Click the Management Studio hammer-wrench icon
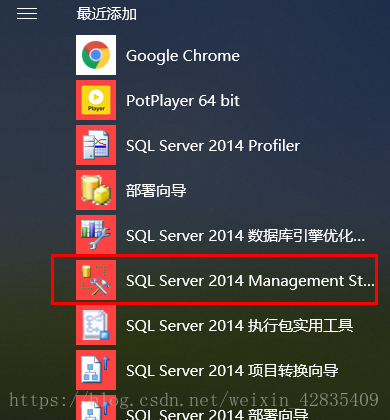 (96, 280)
